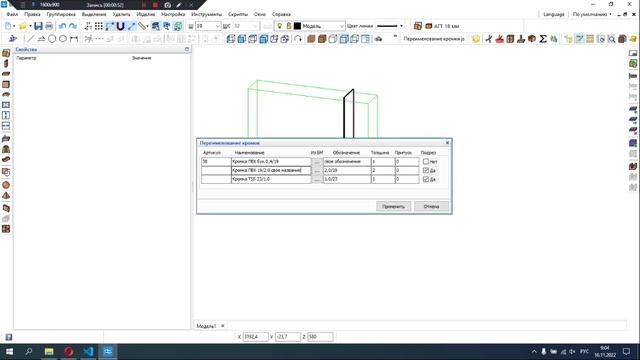Close the Переименование кромок dialog
Viewport: 640px width, 360px height.
[447, 143]
